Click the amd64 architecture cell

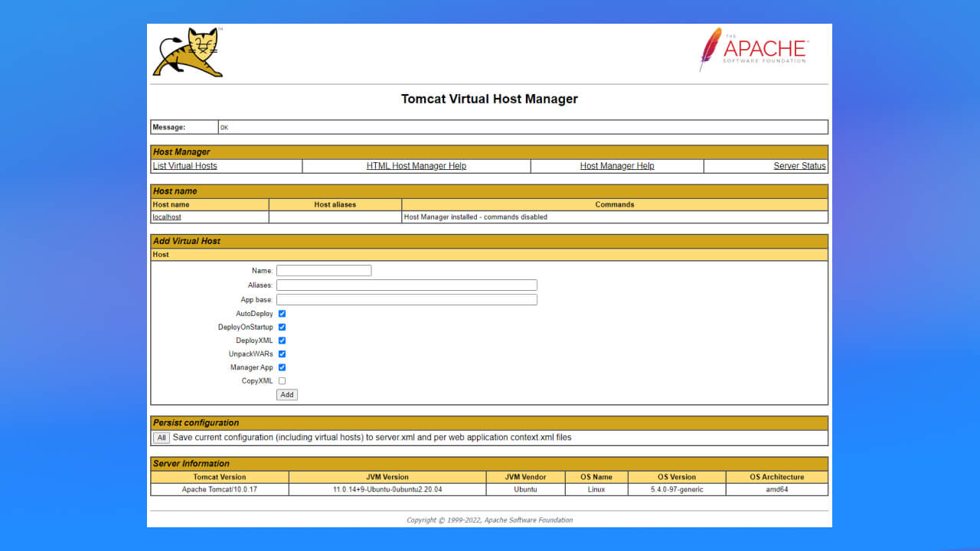[x=777, y=490]
